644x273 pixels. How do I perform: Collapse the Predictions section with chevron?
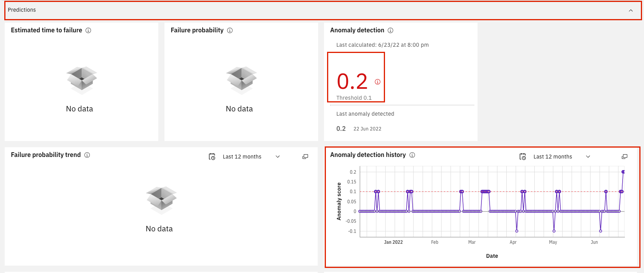(631, 11)
